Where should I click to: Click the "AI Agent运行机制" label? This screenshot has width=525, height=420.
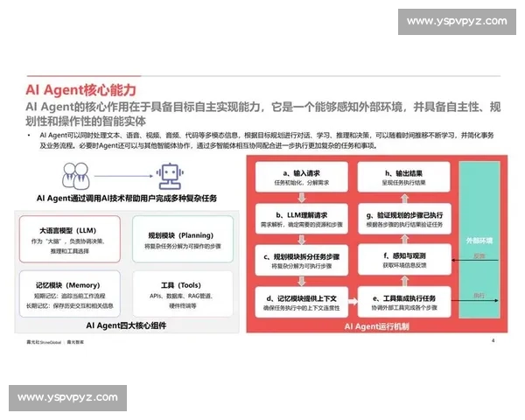376,326
